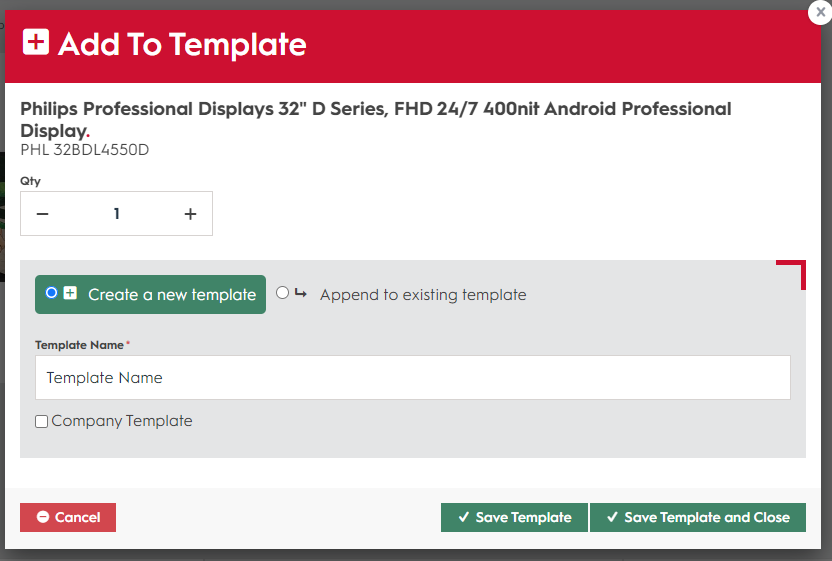Cancel the template dialog
Image resolution: width=832 pixels, height=561 pixels.
[x=68, y=517]
